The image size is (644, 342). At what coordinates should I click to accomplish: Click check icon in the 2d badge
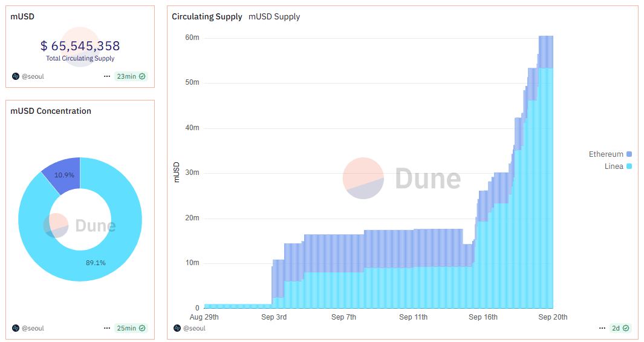coord(626,328)
